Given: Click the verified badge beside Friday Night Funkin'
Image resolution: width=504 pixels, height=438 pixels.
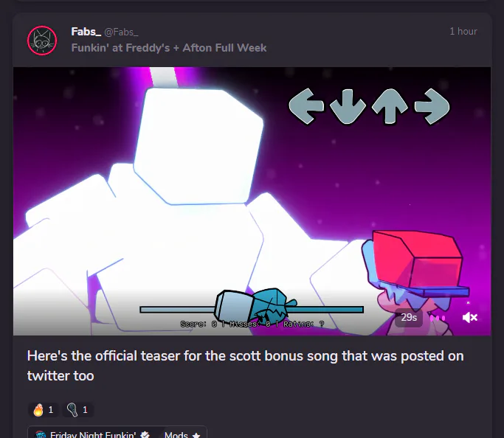Looking at the screenshot, I should pyautogui.click(x=145, y=435).
